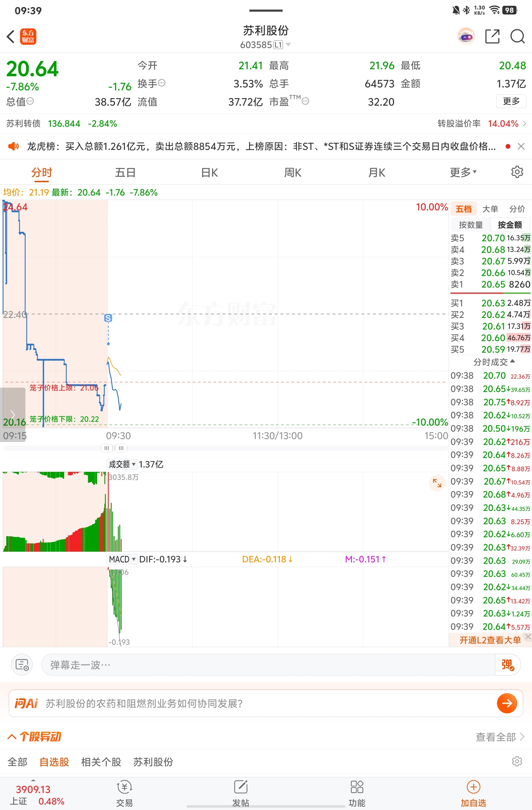Open the MACD indicator dropdown
Screen dimensions: 532x810
[x=123, y=559]
